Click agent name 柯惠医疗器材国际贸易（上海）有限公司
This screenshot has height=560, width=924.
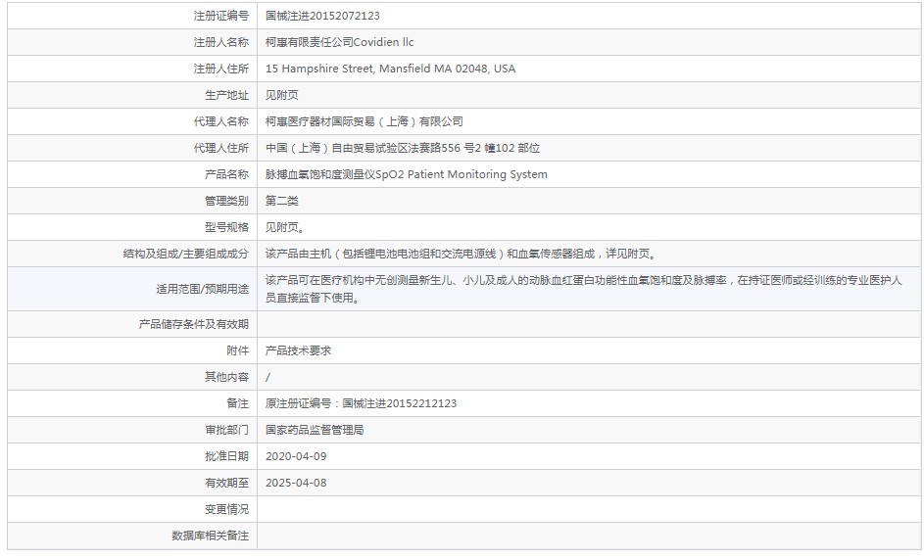365,122
